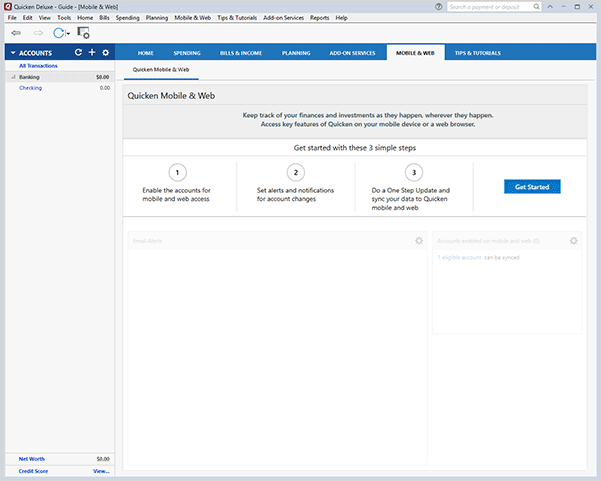This screenshot has height=481, width=601.
Task: Open Email Alerts settings gear
Action: tap(419, 241)
